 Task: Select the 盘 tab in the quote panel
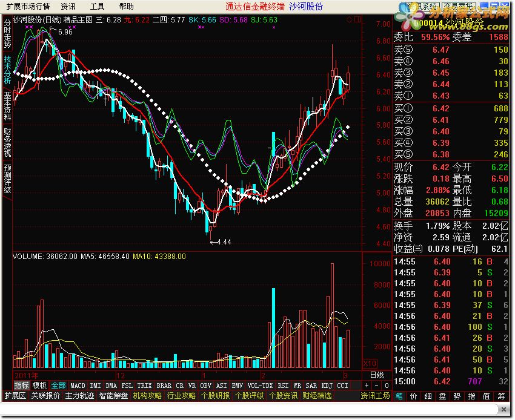[x=443, y=396]
